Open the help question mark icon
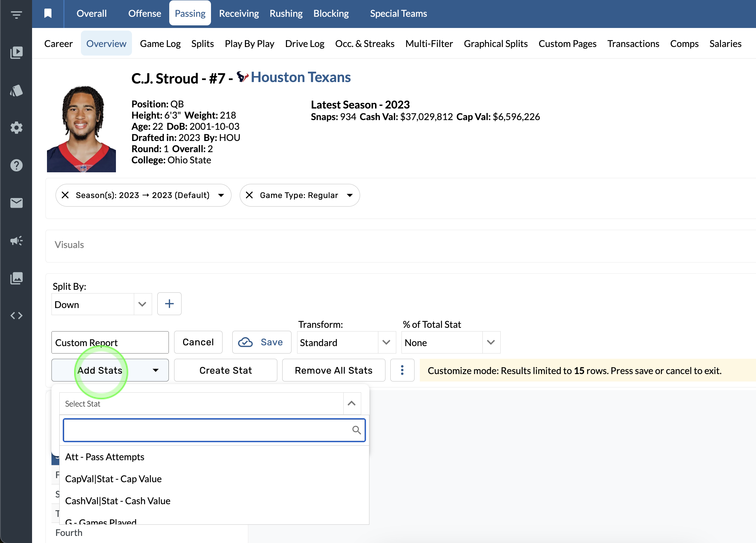This screenshot has width=756, height=543. coord(16,165)
